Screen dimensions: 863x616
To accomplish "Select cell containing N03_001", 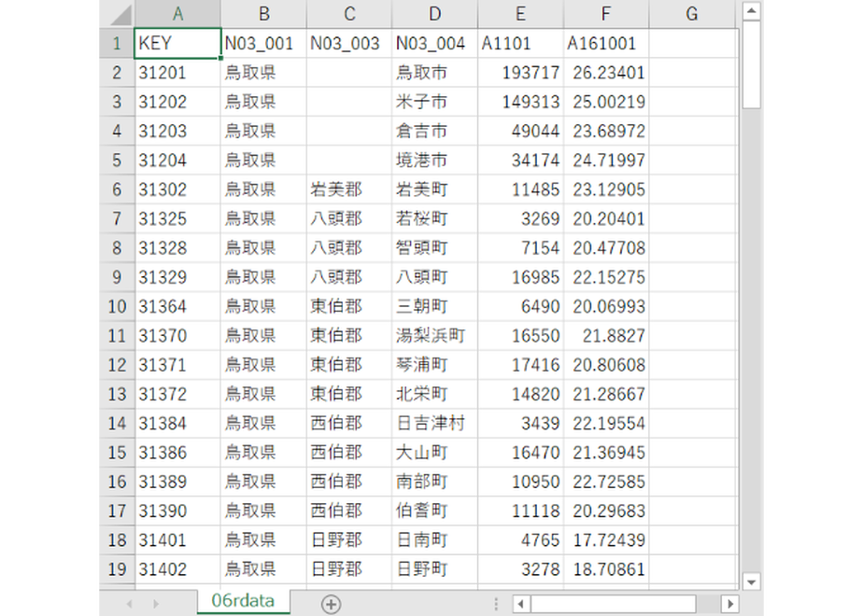I will pos(263,43).
